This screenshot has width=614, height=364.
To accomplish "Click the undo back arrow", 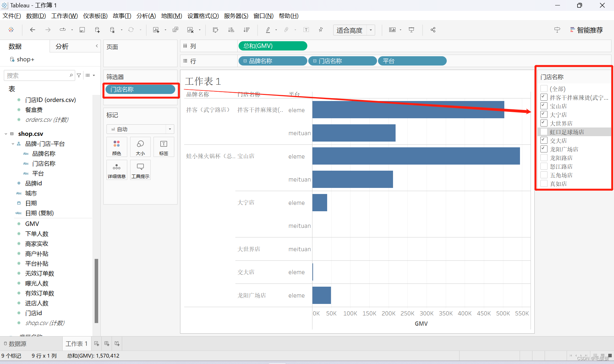I will (32, 30).
